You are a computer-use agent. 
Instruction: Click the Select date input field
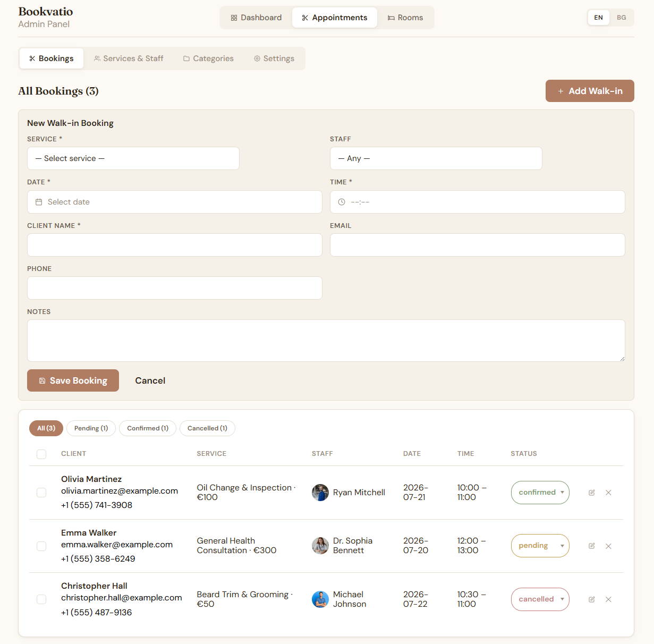coord(175,202)
